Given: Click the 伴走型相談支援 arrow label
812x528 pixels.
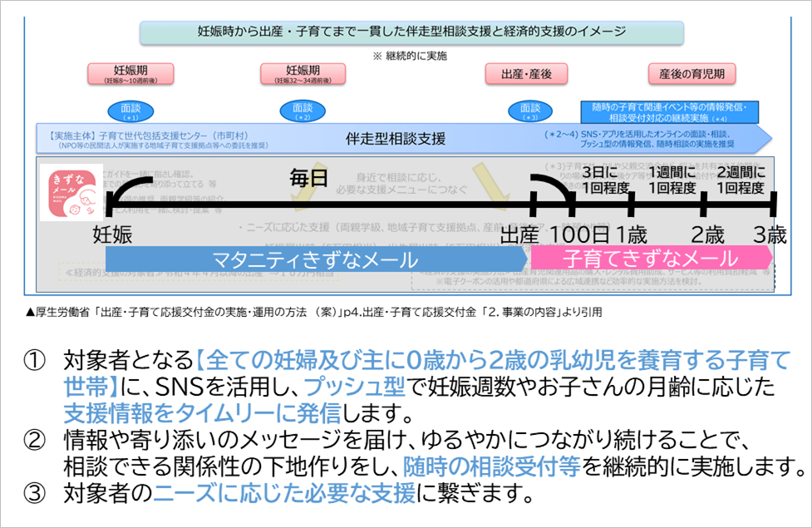Looking at the screenshot, I should [396, 138].
